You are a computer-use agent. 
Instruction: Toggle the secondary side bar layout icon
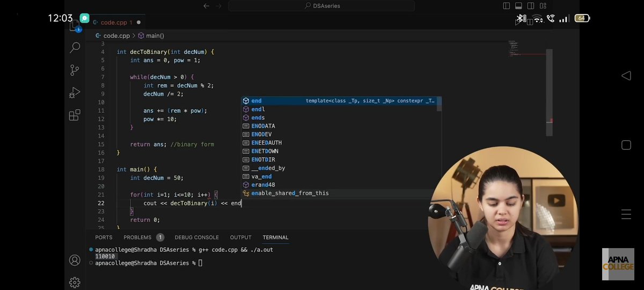531,6
